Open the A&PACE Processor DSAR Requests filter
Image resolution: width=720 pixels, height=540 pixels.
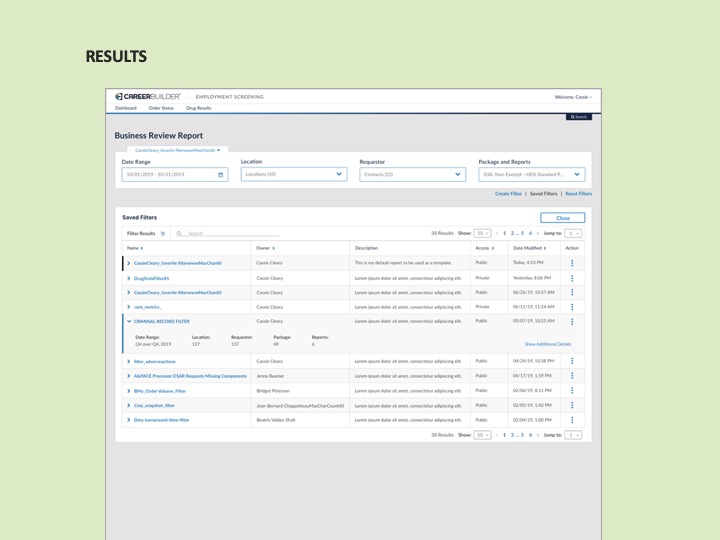tap(190, 376)
